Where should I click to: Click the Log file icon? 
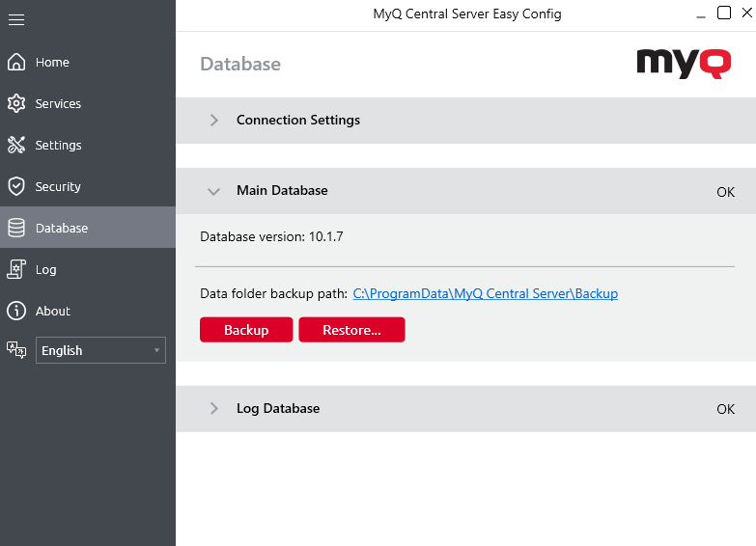pyautogui.click(x=16, y=270)
